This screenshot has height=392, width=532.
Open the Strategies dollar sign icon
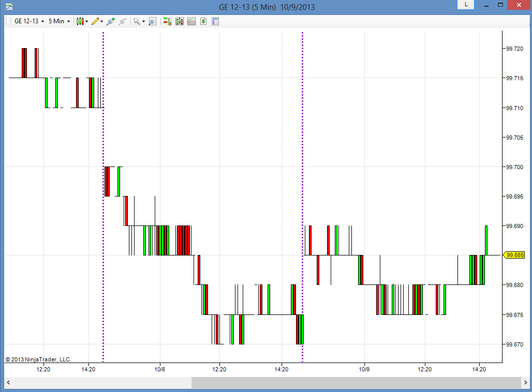click(203, 21)
